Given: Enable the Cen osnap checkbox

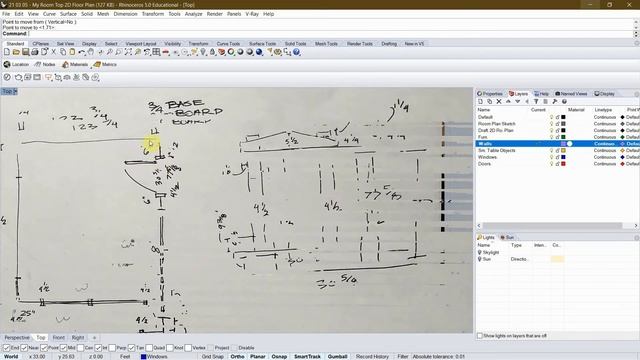Looking at the screenshot, I should (80, 348).
